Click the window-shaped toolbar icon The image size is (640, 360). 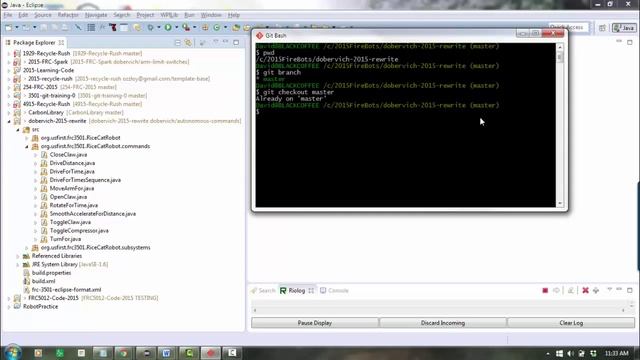tap(124, 27)
